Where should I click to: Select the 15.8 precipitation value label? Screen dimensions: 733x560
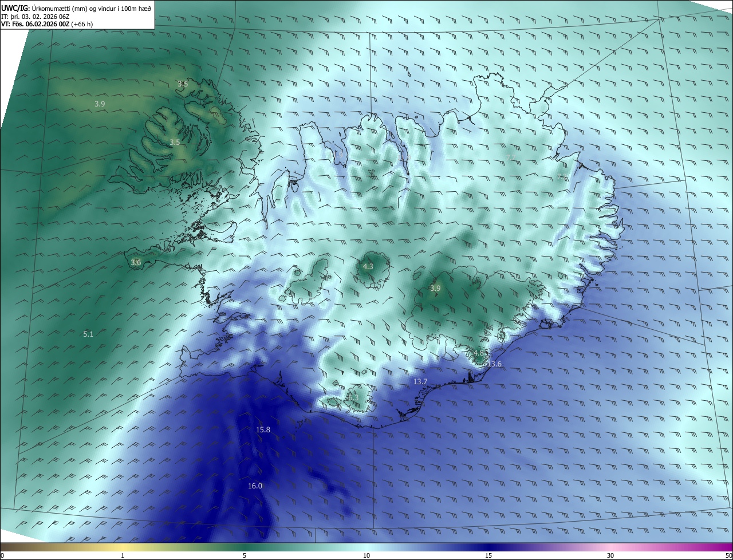click(x=263, y=429)
